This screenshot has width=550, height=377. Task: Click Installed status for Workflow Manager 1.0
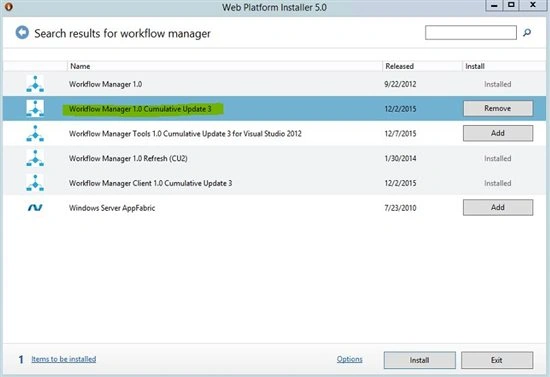[498, 84]
